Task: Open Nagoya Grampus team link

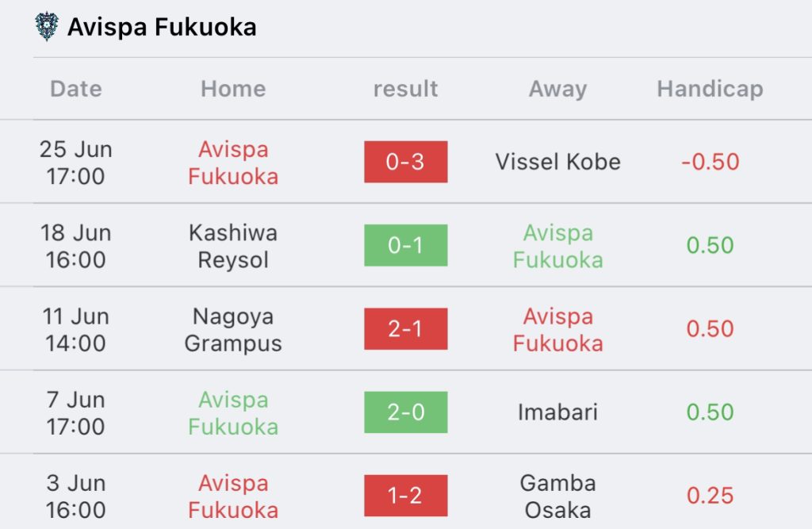Action: (x=233, y=329)
